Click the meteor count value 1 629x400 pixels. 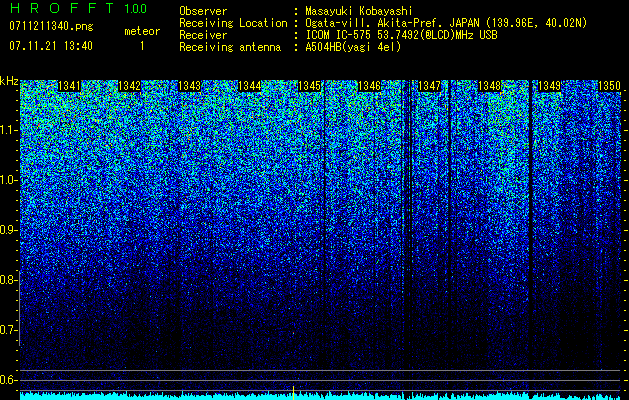coord(142,46)
